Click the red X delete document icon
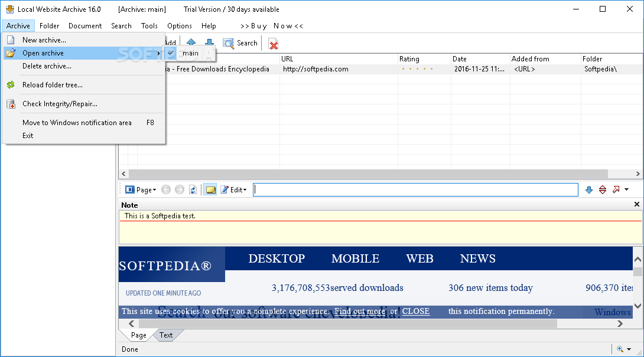Screen dimensions: 644x357 273,44
